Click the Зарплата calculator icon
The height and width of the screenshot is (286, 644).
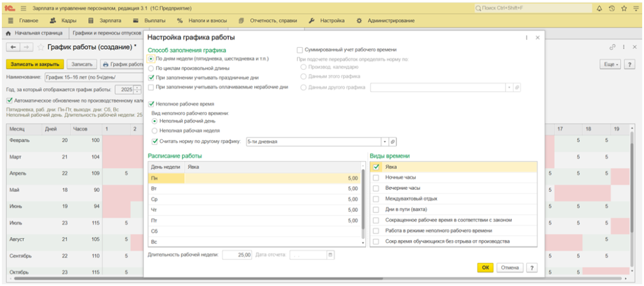[91, 21]
